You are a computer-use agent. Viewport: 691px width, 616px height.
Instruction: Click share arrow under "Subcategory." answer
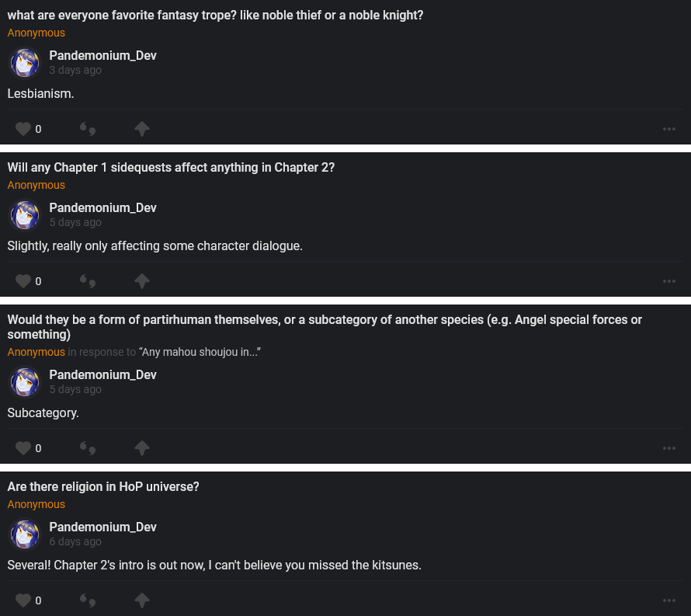tap(142, 448)
